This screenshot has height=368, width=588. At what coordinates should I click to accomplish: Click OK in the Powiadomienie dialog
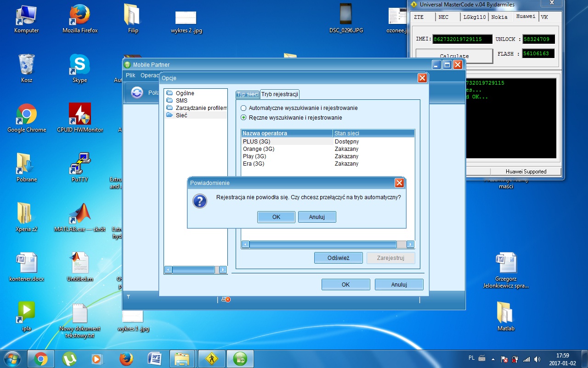276,217
